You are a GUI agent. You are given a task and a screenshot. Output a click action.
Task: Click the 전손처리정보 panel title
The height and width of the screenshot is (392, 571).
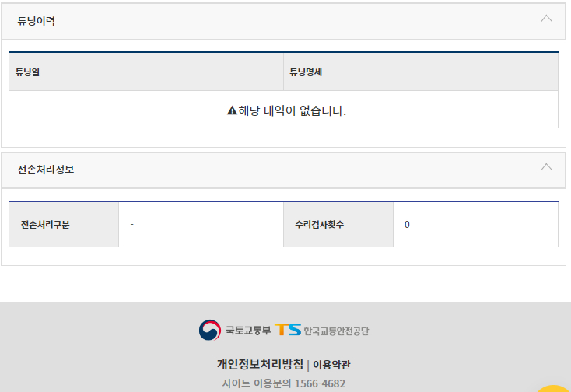pyautogui.click(x=45, y=169)
